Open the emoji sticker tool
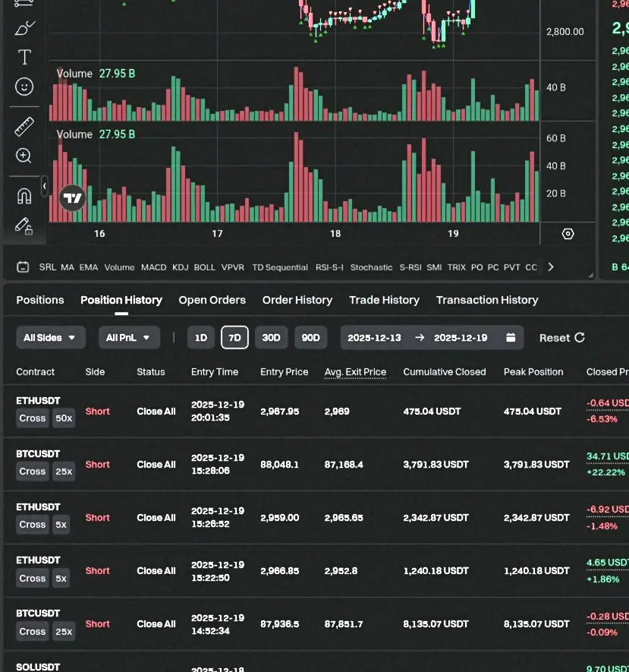629x672 pixels. [x=24, y=87]
